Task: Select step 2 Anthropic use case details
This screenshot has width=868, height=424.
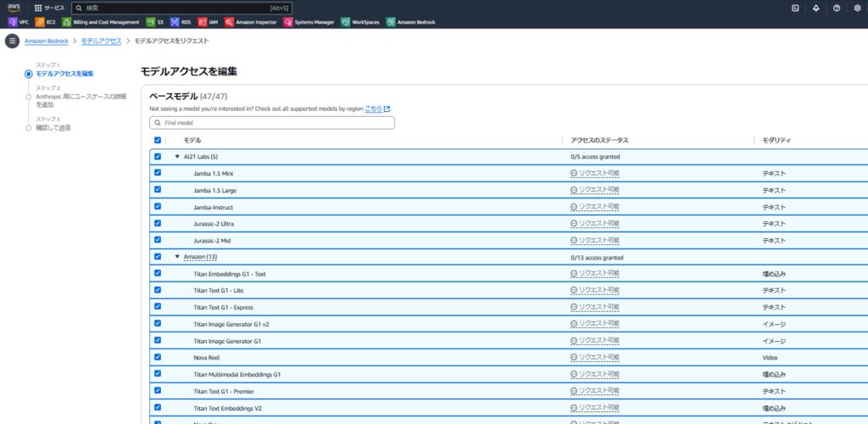Action: point(81,100)
